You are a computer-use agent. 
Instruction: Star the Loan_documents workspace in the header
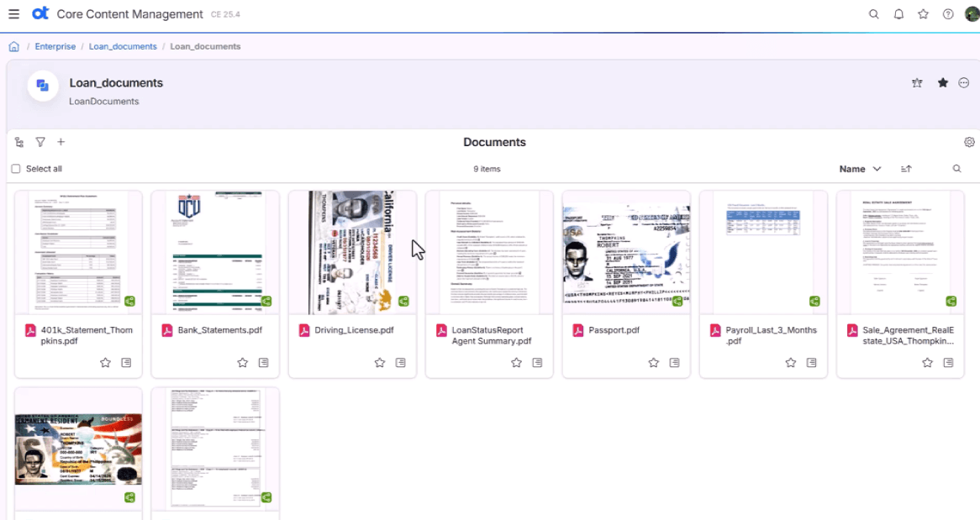[942, 82]
